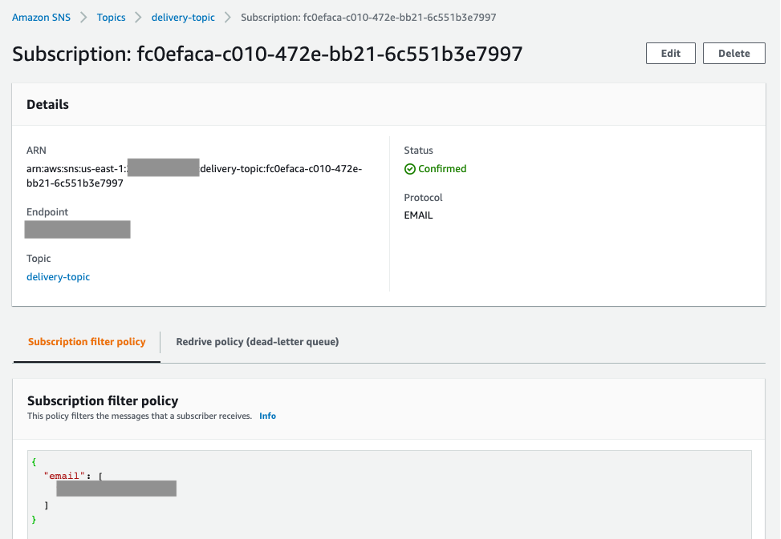Select the EMAIL protocol value
The image size is (781, 539).
(x=418, y=216)
